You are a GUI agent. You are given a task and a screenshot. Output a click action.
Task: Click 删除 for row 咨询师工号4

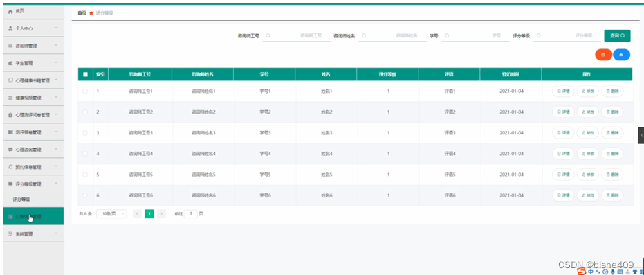pos(612,154)
